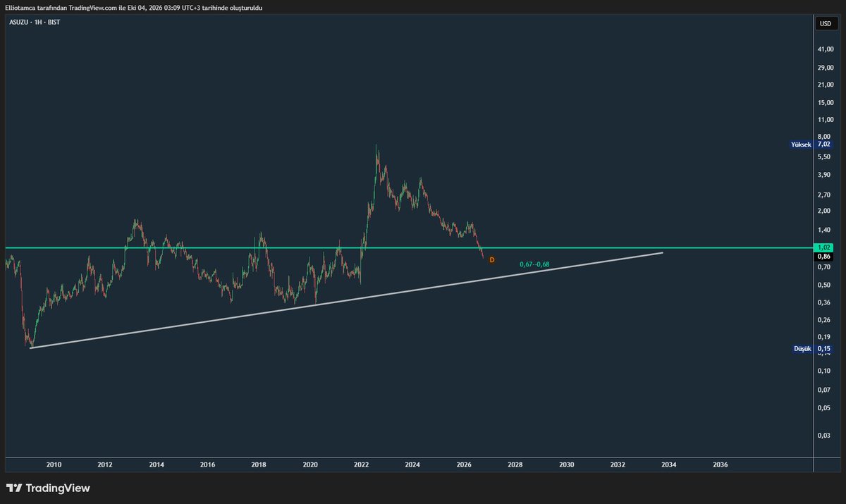Click the 41,00 price axis label
Image resolution: width=846 pixels, height=504 pixels.
click(826, 49)
